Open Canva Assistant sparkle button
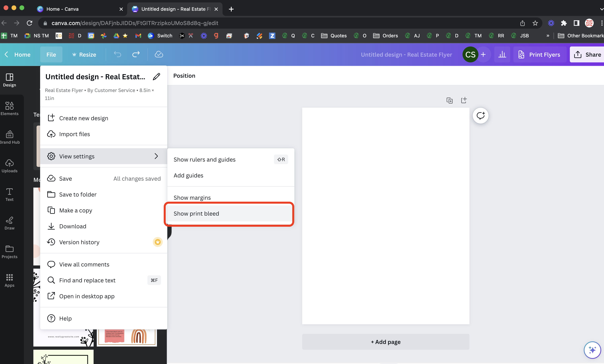Image resolution: width=604 pixels, height=364 pixels. tap(592, 350)
